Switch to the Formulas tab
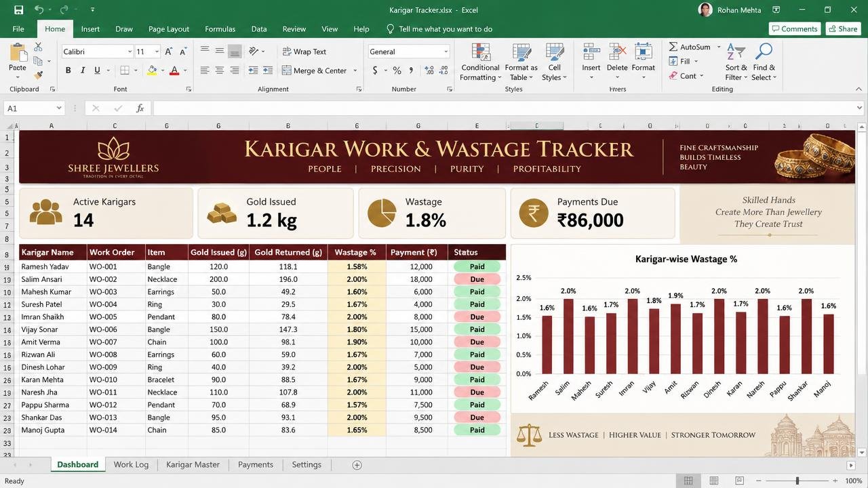Image resolution: width=868 pixels, height=488 pixels. click(220, 29)
